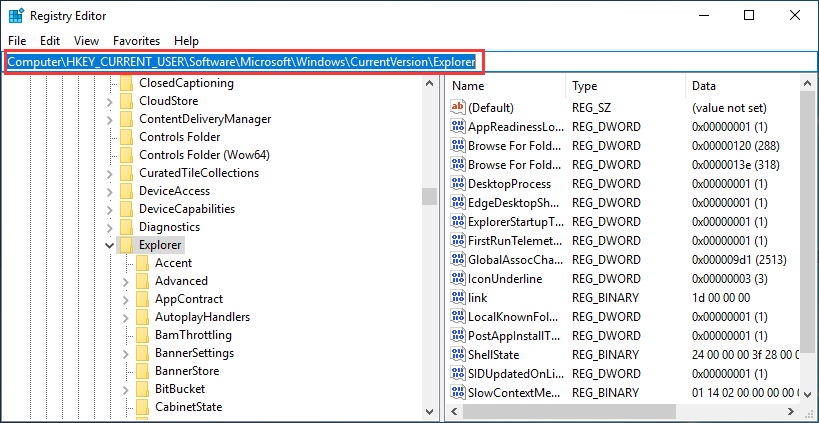Viewport: 819px width, 423px height.
Task: Click the Explorer key folder icon
Action: click(126, 245)
